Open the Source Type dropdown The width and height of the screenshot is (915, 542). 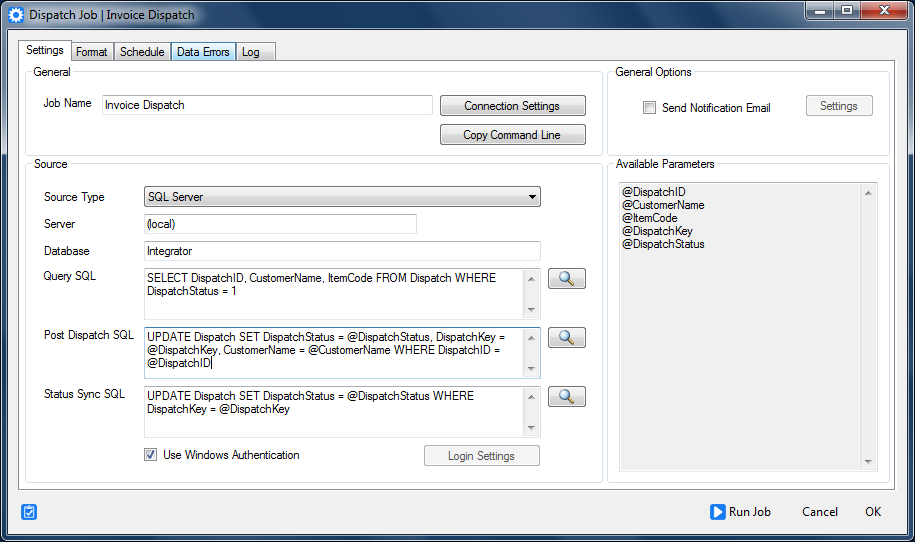(342, 197)
